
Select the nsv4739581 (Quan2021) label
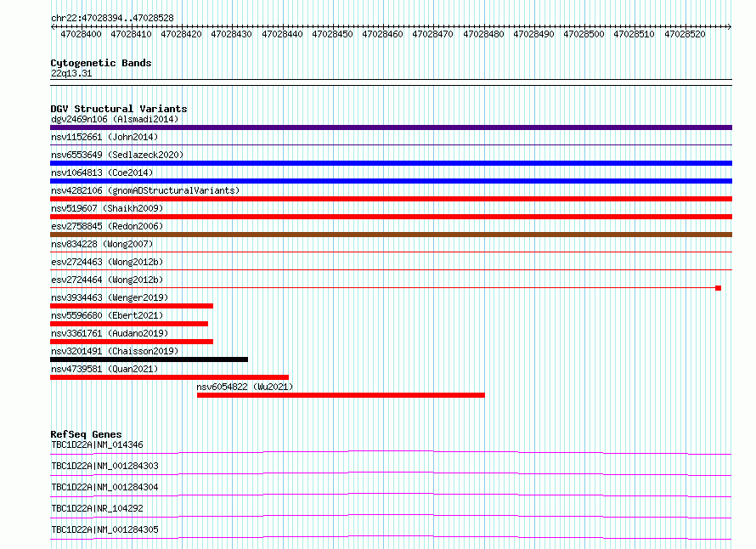click(x=104, y=369)
